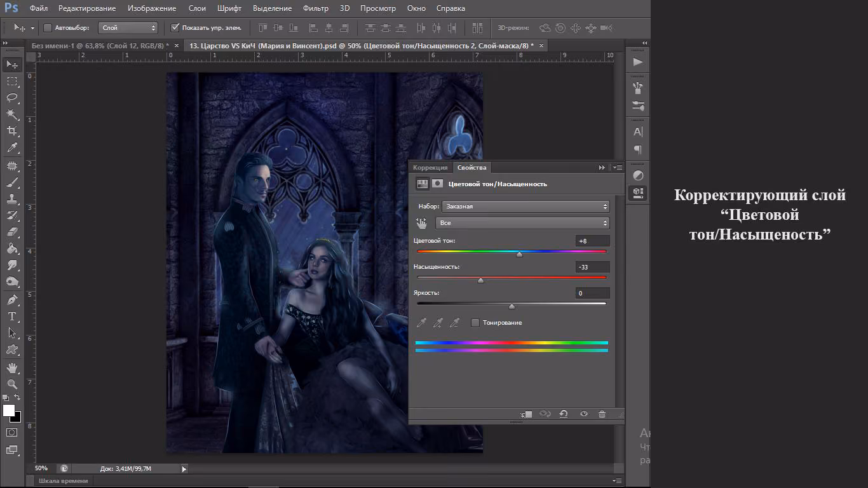Close the Без имени-1 document tab
Image resolution: width=868 pixels, height=488 pixels.
(x=177, y=46)
